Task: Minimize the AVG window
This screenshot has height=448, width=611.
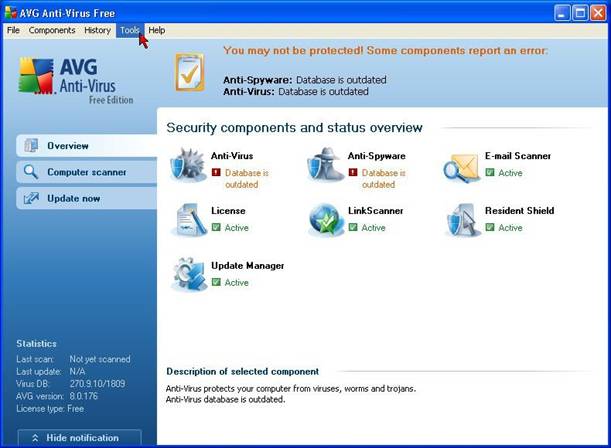Action: 562,13
